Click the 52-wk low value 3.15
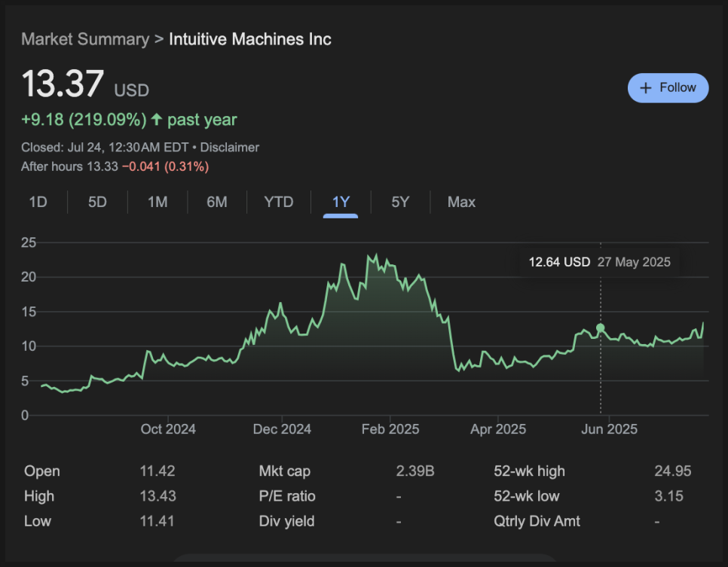The height and width of the screenshot is (567, 728). 668,496
